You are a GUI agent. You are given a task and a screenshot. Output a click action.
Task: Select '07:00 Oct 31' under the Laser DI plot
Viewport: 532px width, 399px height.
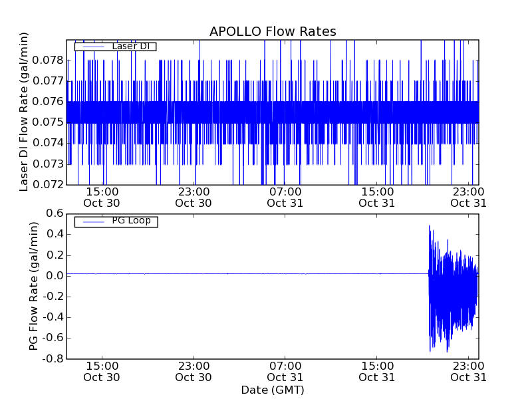(285, 198)
